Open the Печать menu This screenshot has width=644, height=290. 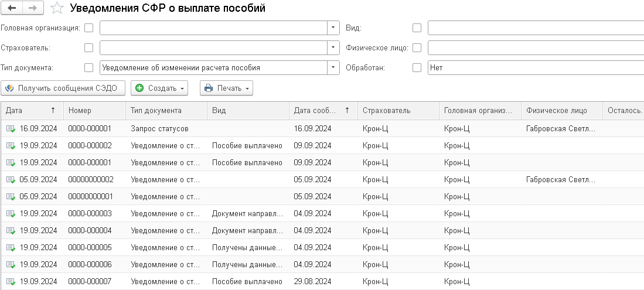[x=226, y=88]
